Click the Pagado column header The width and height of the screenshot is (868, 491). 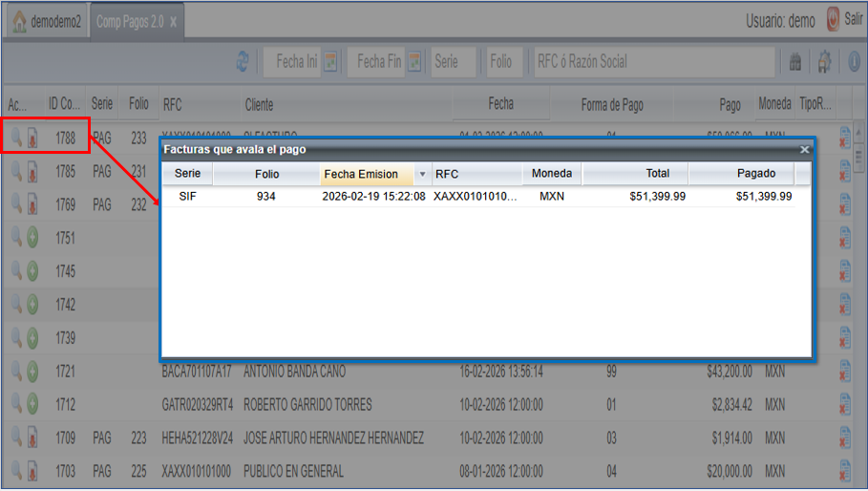click(x=741, y=174)
